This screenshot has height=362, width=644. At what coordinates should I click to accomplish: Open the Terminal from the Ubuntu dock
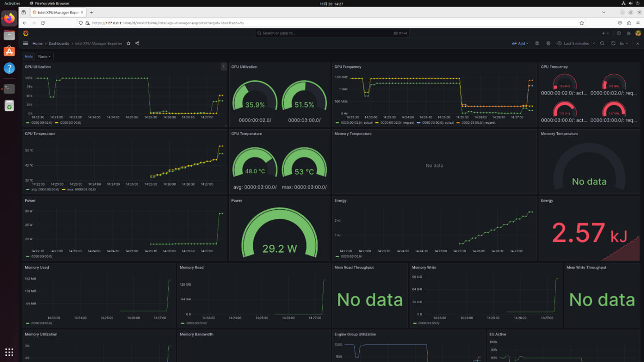click(9, 89)
